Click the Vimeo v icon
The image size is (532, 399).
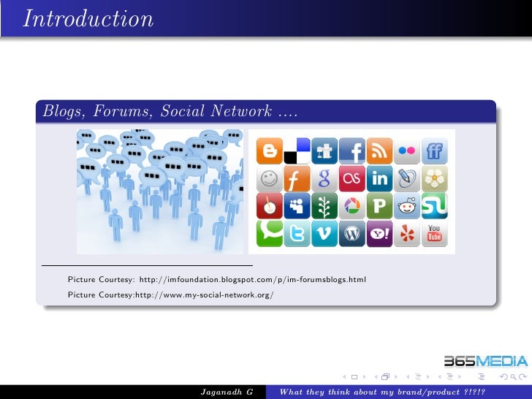[x=324, y=233]
